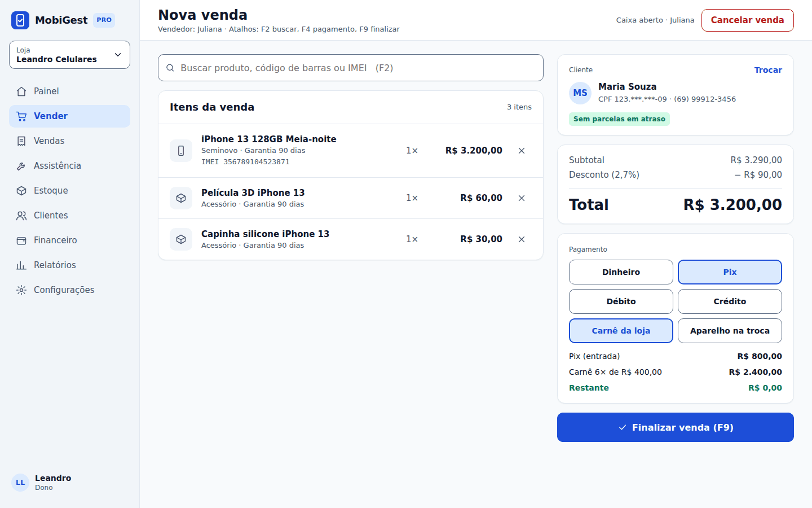Open the Loja Leandro Celulares store dropdown

[x=69, y=55]
